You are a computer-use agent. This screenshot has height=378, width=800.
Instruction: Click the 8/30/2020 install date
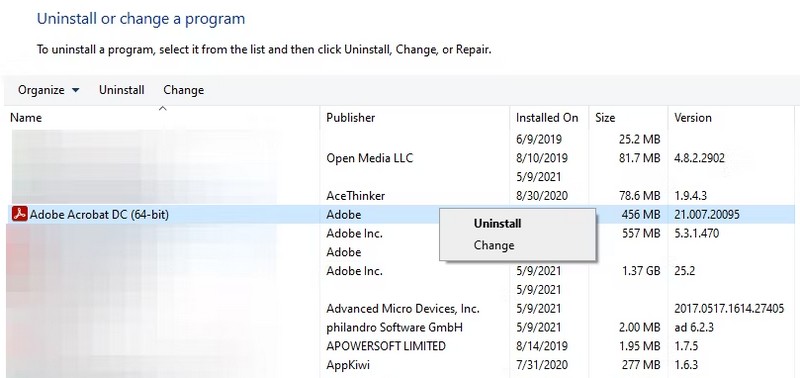pos(541,196)
